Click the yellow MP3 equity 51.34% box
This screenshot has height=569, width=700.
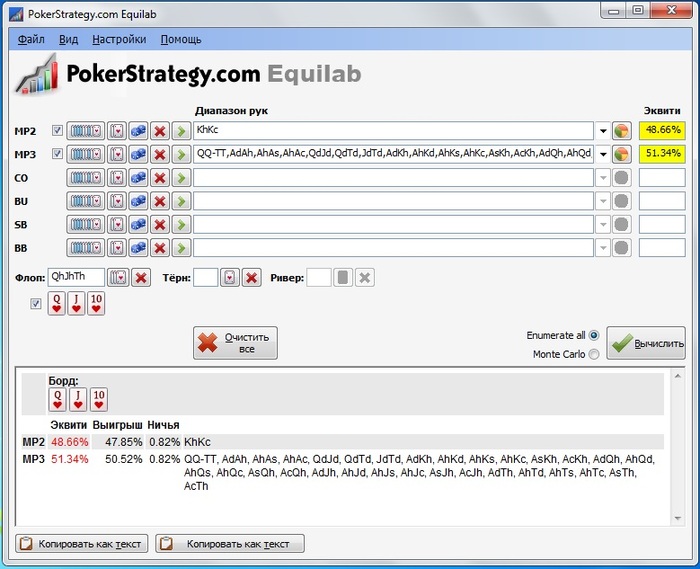coord(662,154)
